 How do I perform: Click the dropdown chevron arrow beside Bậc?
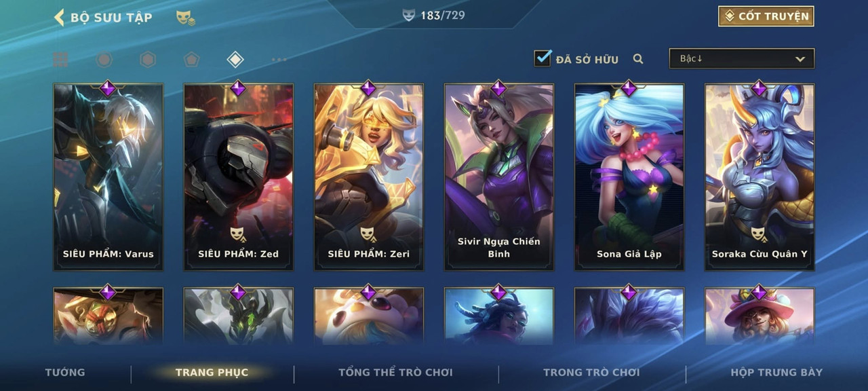[x=800, y=59]
